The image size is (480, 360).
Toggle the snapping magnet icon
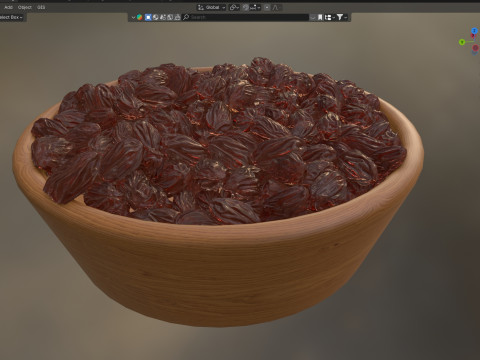coord(246,7)
